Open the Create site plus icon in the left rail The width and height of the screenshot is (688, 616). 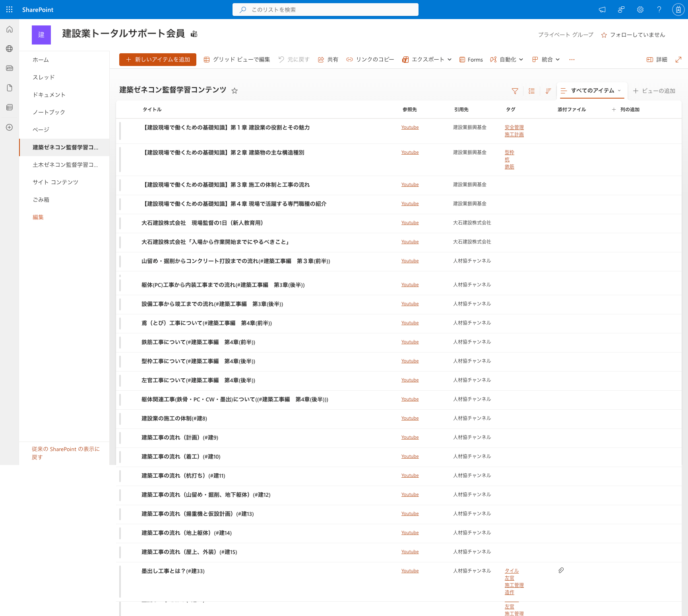(10, 127)
